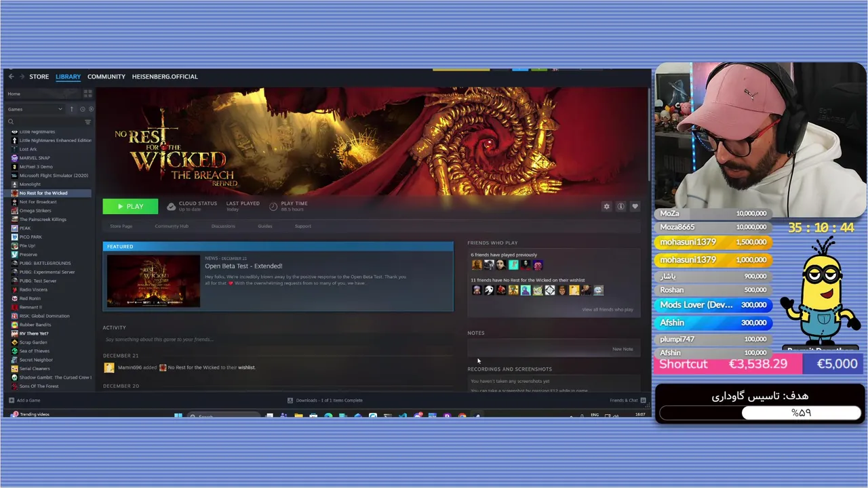Open game info icon
868x488 pixels.
pyautogui.click(x=620, y=206)
